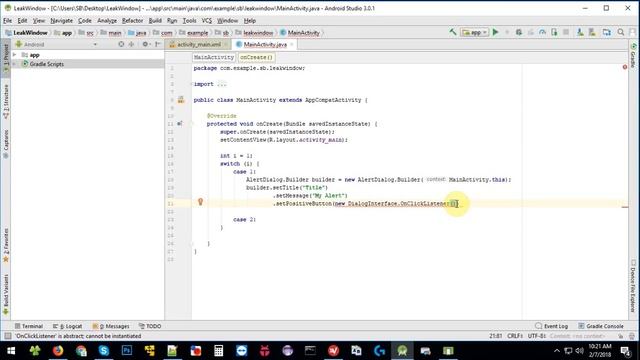This screenshot has width=640, height=360.
Task: Open the File menu
Action: tap(7, 20)
